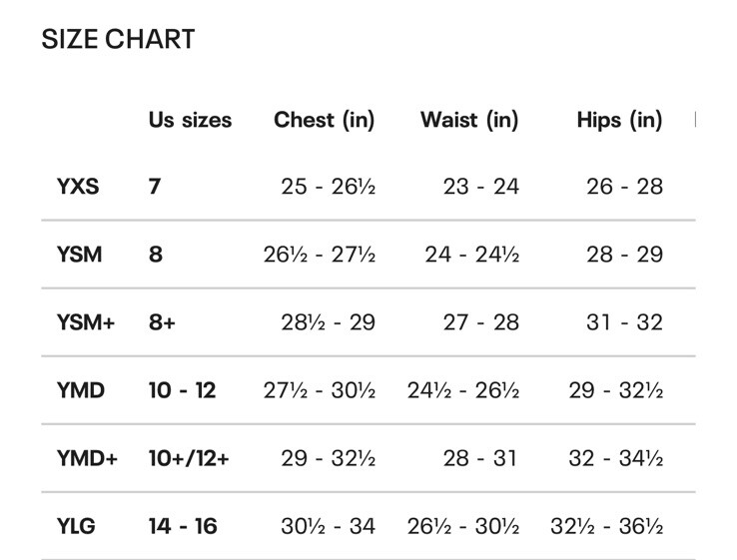
Task: Click the Waist (in) column header
Action: coord(469,120)
